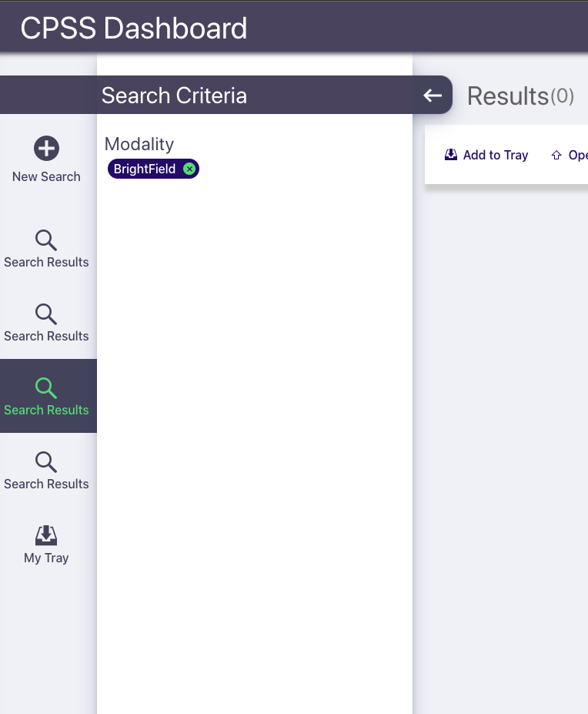Click the New Search plus icon
Image resolution: width=588 pixels, height=714 pixels.
(x=46, y=149)
